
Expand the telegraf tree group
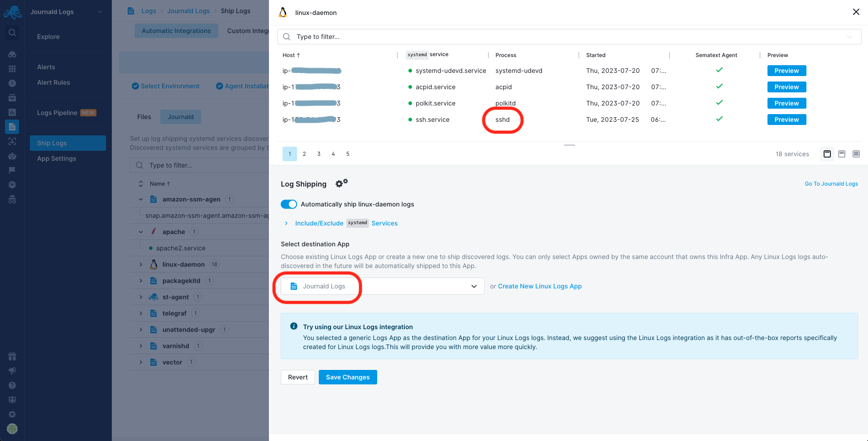(141, 313)
